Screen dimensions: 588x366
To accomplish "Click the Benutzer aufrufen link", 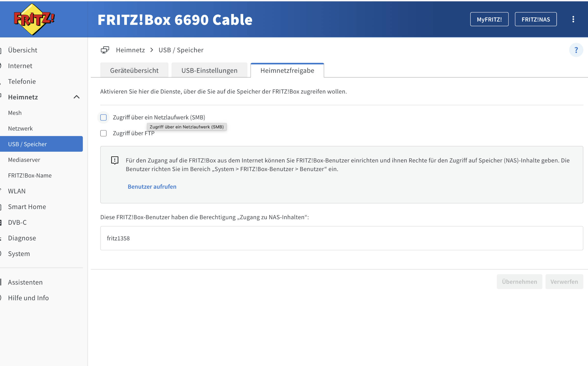I will pos(152,186).
